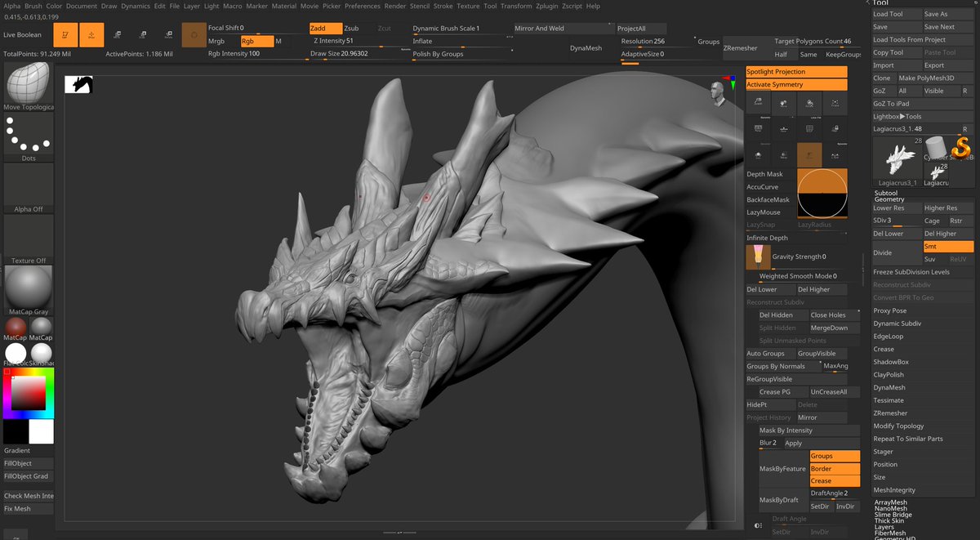Click the gravity direction arrow icon

[x=758, y=257]
